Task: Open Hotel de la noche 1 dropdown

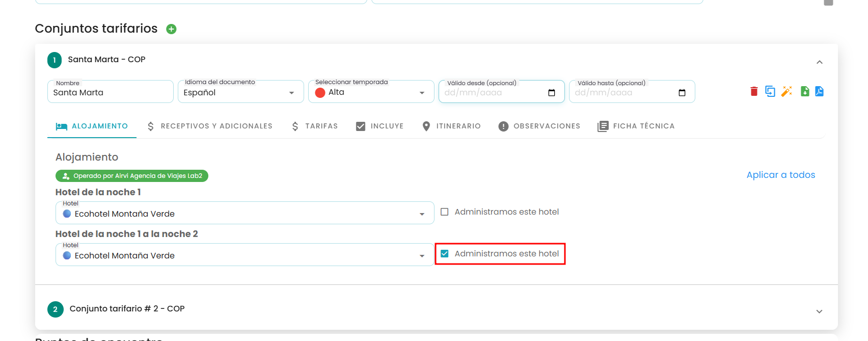Action: [x=245, y=213]
